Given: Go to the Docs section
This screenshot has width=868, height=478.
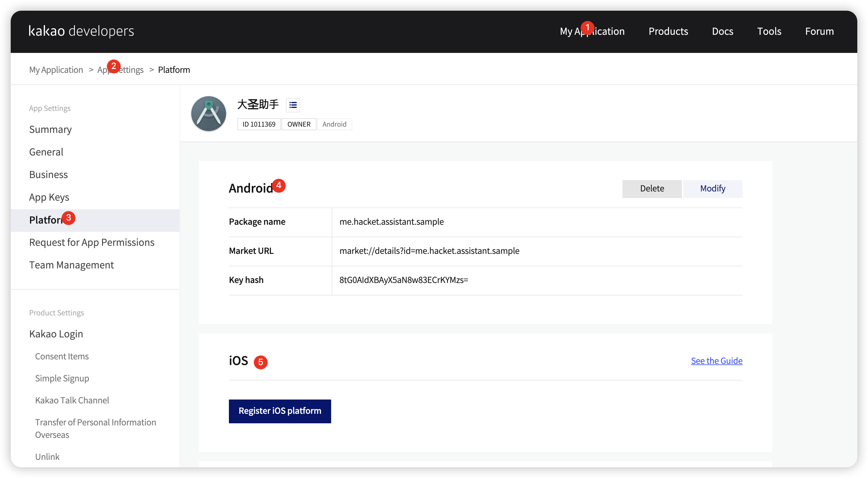Looking at the screenshot, I should coord(722,31).
